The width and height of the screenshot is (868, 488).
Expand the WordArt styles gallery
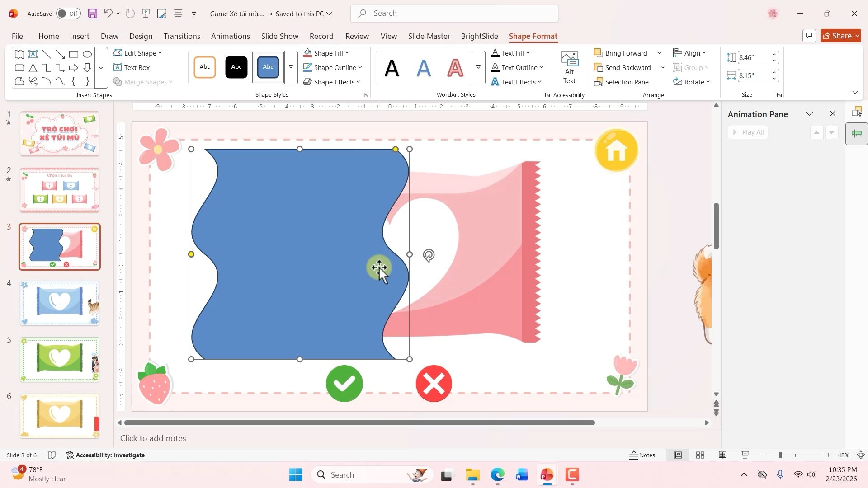coord(478,67)
